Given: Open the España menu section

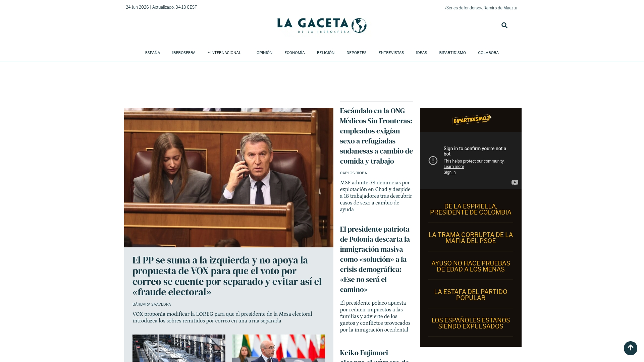Looking at the screenshot, I should (153, 53).
